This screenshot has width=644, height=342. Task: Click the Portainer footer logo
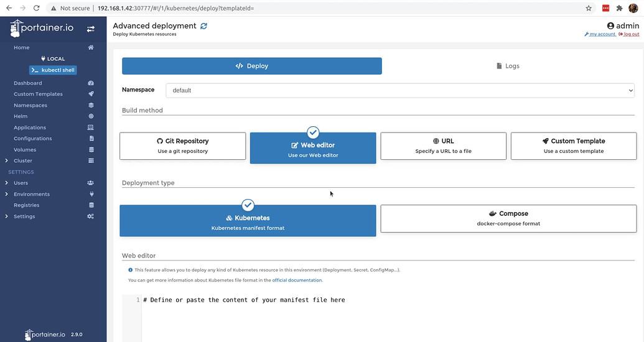click(45, 335)
